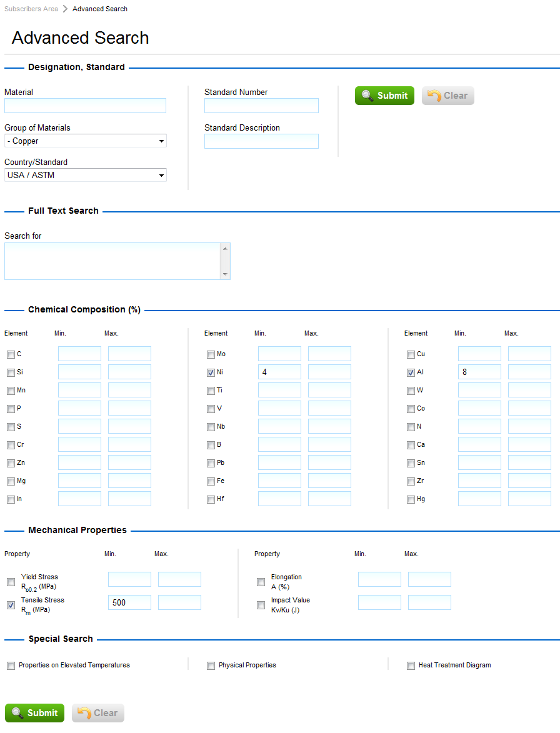The width and height of the screenshot is (560, 733).
Task: Toggle the Tensile Stress checkbox
Action: point(11,605)
